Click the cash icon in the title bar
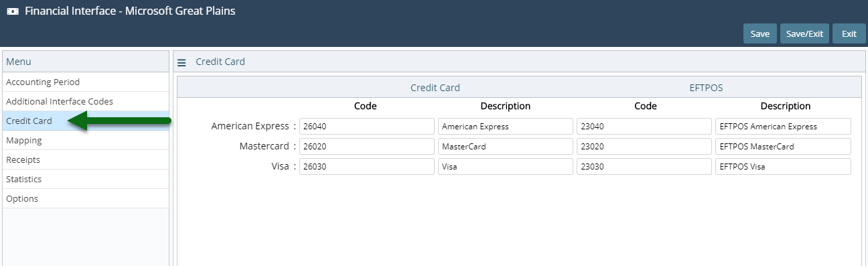 pos(12,11)
